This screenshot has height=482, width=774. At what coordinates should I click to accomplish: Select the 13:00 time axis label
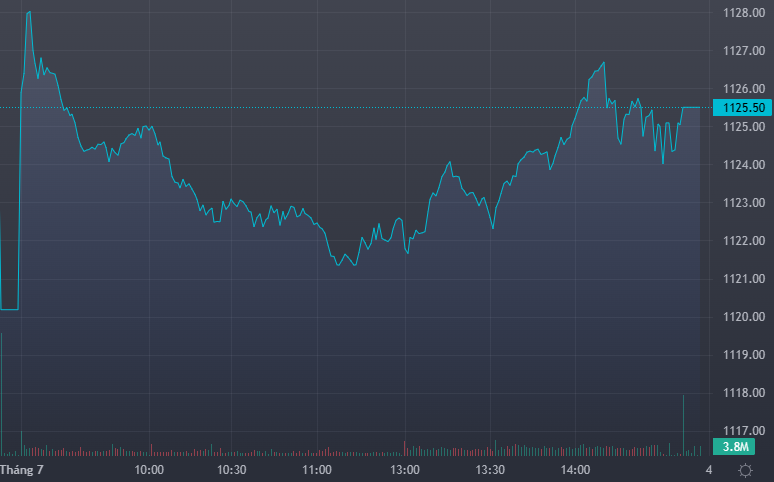(404, 469)
